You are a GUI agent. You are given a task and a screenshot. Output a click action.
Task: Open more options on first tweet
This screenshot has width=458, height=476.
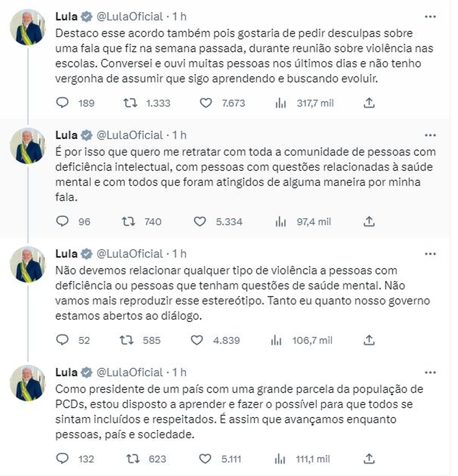click(431, 17)
